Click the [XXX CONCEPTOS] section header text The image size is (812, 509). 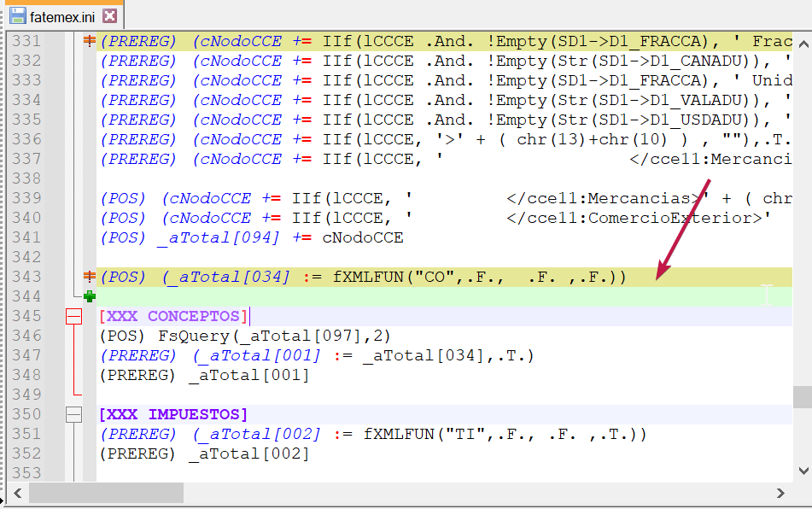coord(173,316)
